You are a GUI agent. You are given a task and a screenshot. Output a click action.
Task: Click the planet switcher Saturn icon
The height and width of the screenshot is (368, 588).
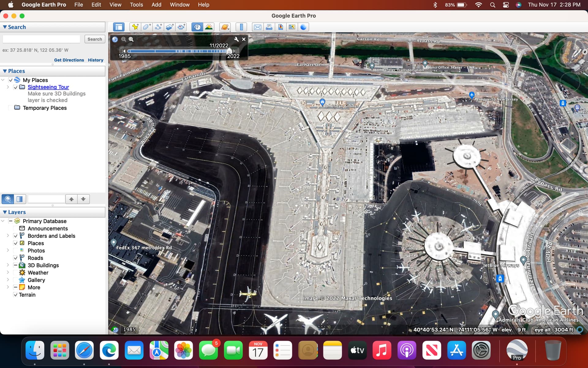225,27
